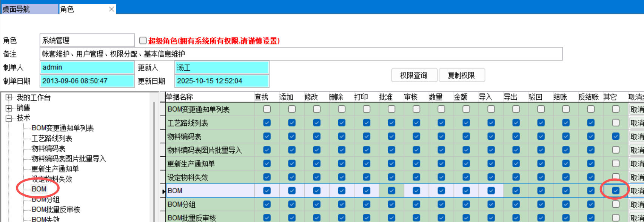Click the 复制权限 button
Viewport: 644px width, 222px height.
click(461, 75)
